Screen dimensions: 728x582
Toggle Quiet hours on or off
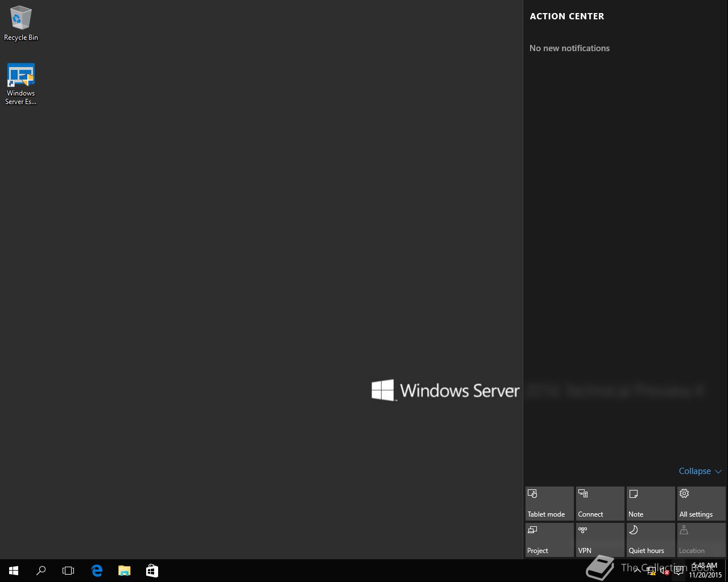[x=651, y=539]
